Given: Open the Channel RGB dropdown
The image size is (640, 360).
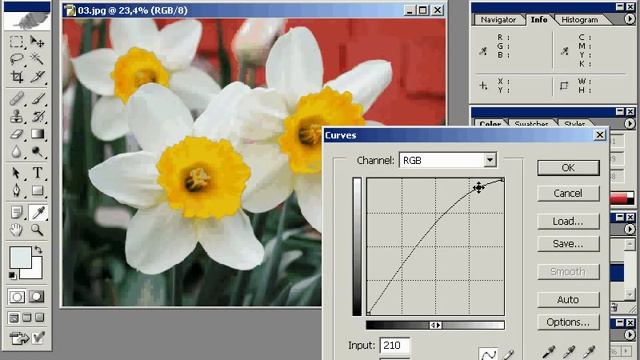Looking at the screenshot, I should tap(490, 160).
